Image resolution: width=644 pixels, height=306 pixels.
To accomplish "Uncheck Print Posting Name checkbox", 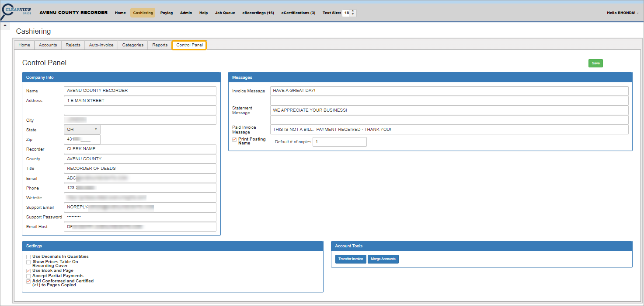I will point(234,139).
